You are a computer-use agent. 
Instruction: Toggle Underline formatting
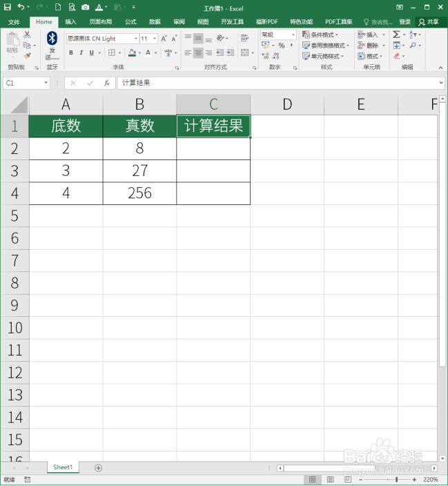pyautogui.click(x=91, y=52)
